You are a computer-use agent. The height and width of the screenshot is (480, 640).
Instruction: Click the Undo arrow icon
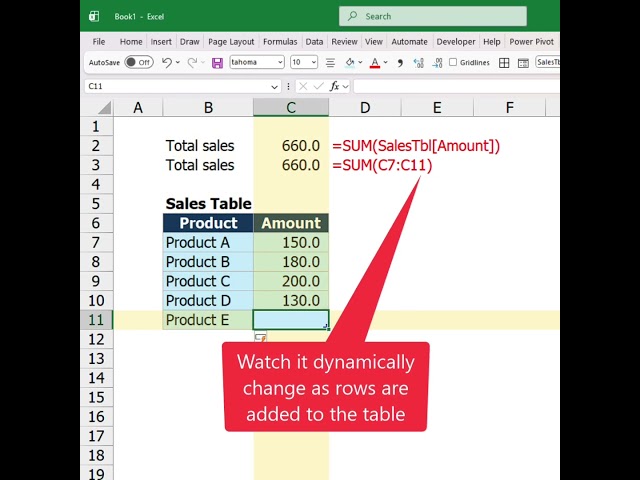tap(167, 62)
